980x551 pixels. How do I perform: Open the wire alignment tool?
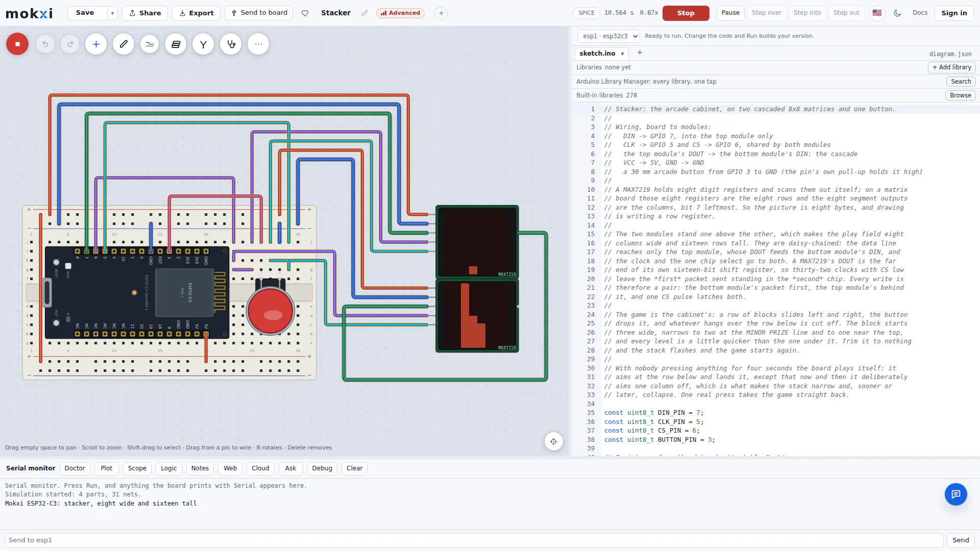(150, 44)
